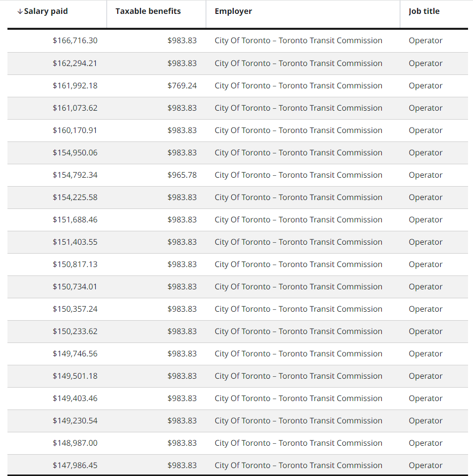
Task: Click Operator in the $150,817.13 row
Action: 425,265
